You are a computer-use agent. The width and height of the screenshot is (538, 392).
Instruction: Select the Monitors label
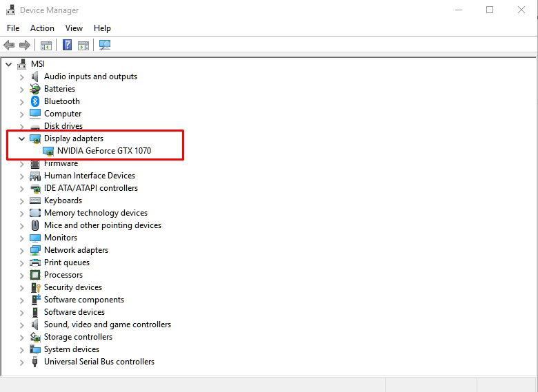pos(61,238)
